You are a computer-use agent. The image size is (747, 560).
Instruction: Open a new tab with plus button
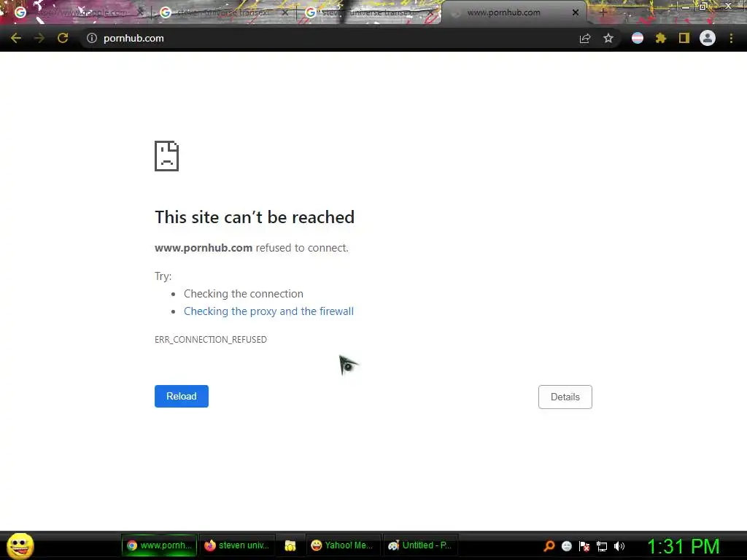pos(603,12)
